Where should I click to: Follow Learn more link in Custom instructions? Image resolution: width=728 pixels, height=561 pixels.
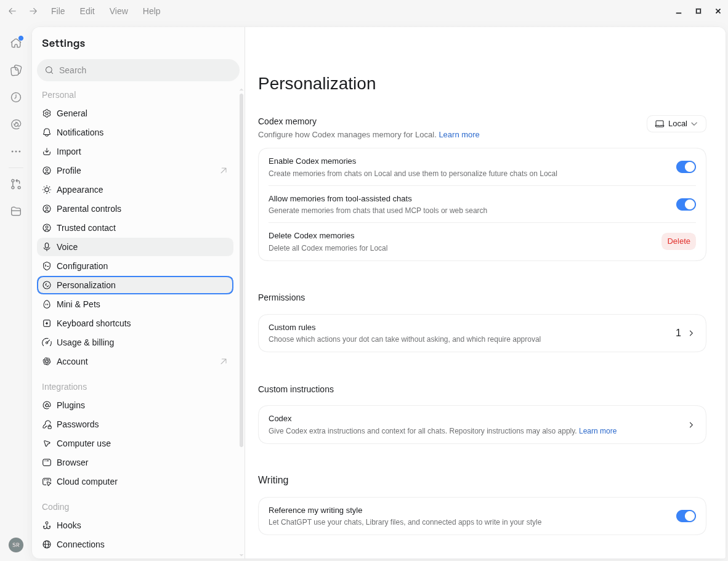coord(597,431)
